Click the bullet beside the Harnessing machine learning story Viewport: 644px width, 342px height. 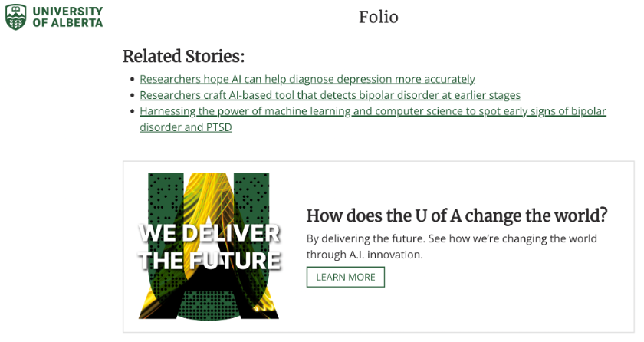click(x=132, y=111)
